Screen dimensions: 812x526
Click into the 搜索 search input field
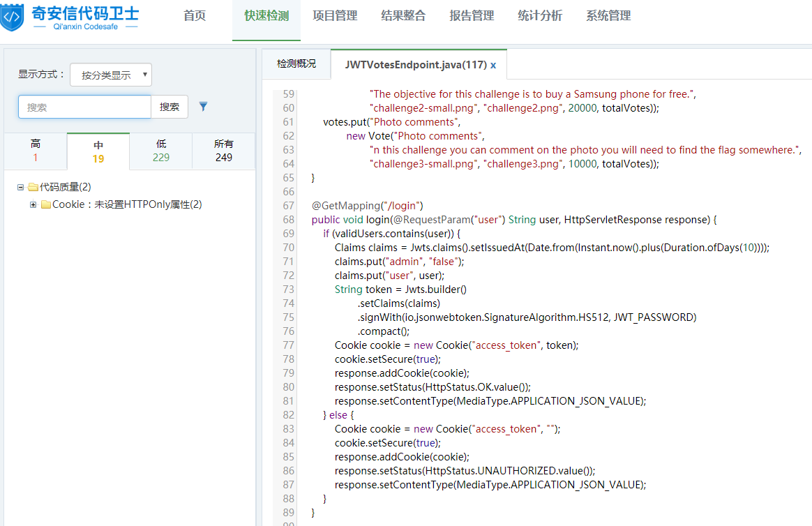coord(84,107)
